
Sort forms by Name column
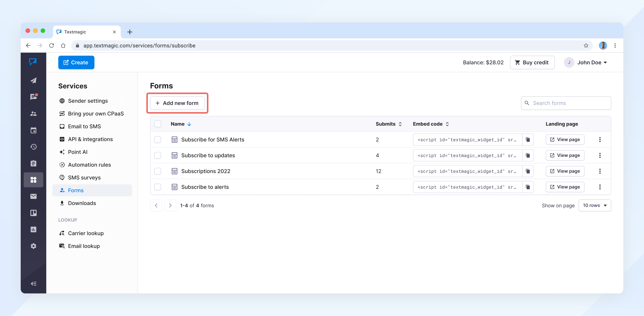pyautogui.click(x=181, y=124)
